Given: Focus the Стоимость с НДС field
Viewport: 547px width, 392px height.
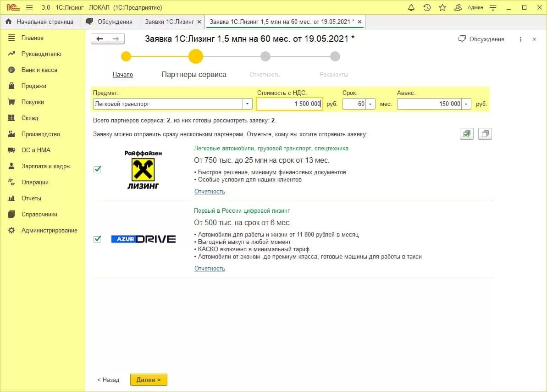Looking at the screenshot, I should 289,104.
